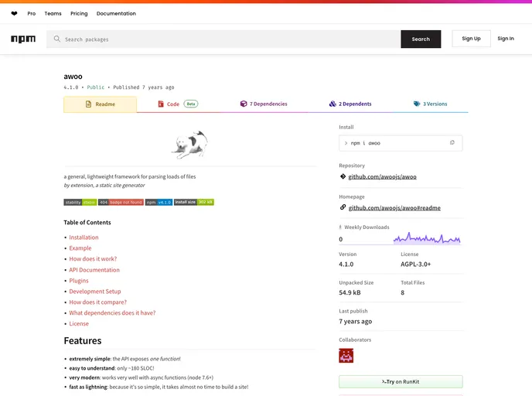The width and height of the screenshot is (532, 396).
Task: Open the collaborator avatar
Action: point(346,356)
